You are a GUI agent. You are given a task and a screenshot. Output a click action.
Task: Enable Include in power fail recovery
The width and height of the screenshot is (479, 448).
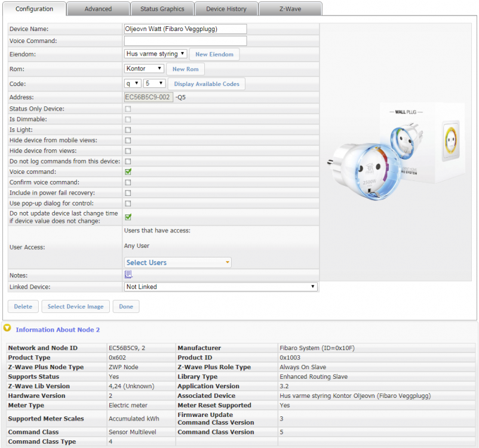[128, 193]
